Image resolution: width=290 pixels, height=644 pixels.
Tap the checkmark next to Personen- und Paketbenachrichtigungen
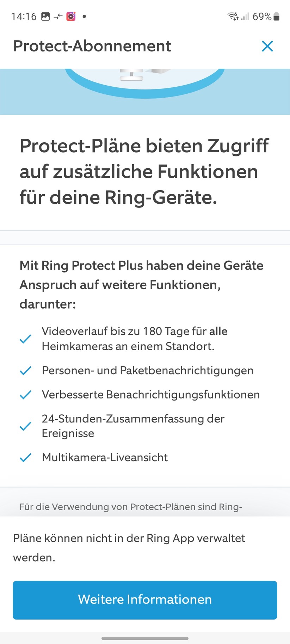click(x=25, y=371)
